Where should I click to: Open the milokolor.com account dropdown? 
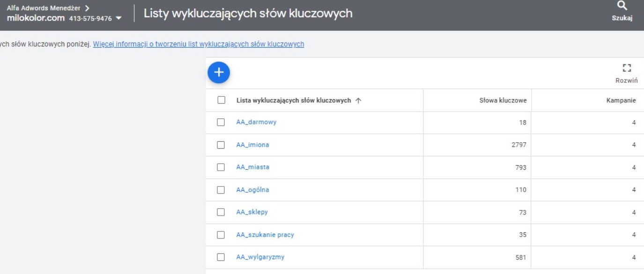(118, 18)
